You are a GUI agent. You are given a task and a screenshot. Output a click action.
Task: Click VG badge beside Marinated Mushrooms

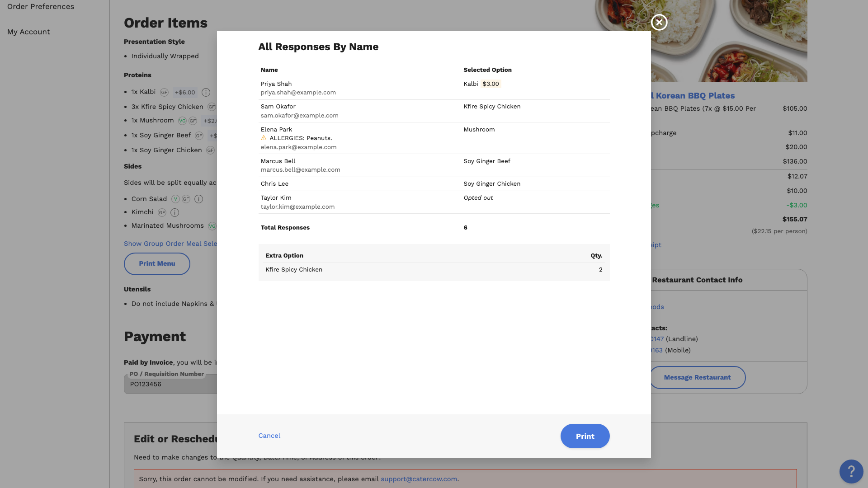(x=212, y=226)
